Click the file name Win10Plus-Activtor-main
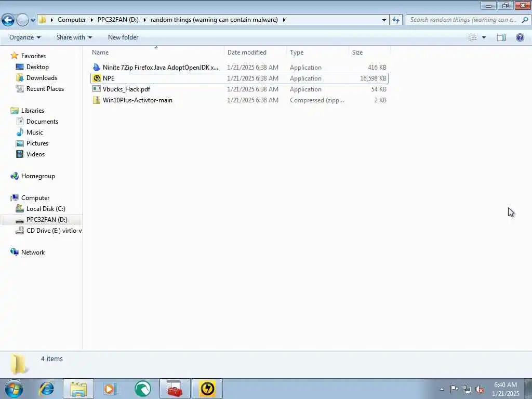This screenshot has height=399, width=532. coord(137,100)
